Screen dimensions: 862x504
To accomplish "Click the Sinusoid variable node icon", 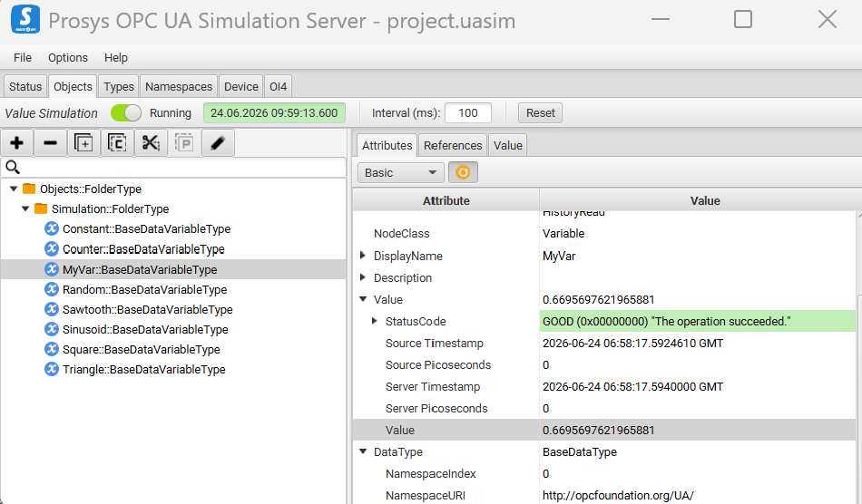I will tap(52, 329).
